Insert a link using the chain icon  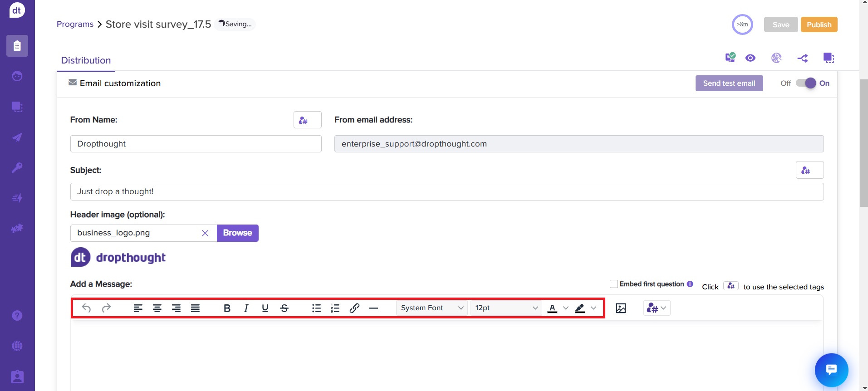click(354, 308)
